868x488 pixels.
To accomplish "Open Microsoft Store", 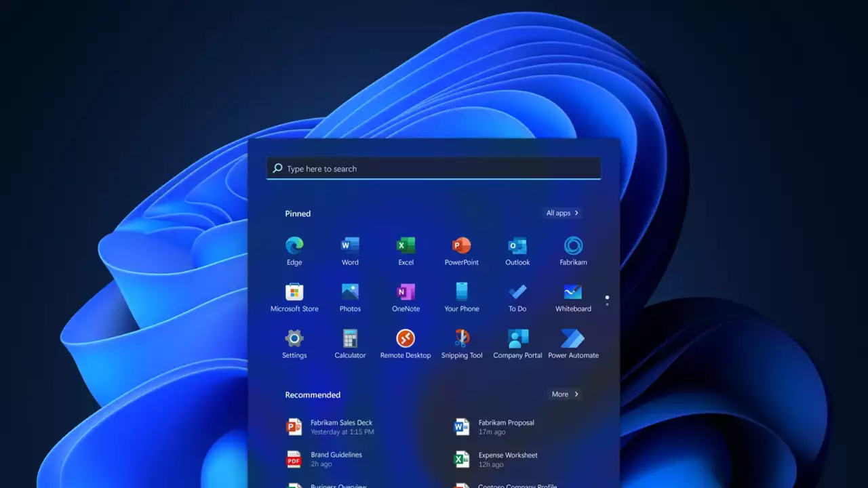I will pyautogui.click(x=294, y=298).
